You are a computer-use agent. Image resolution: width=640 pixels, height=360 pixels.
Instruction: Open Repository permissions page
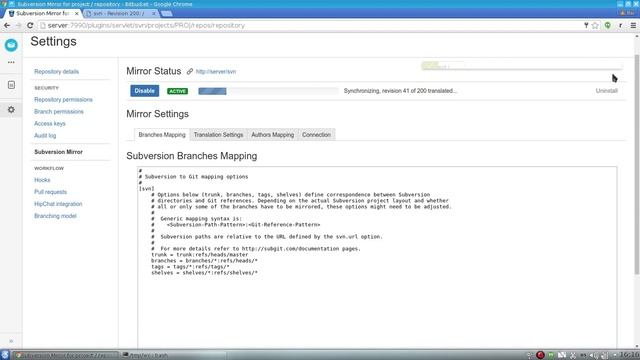(x=63, y=100)
